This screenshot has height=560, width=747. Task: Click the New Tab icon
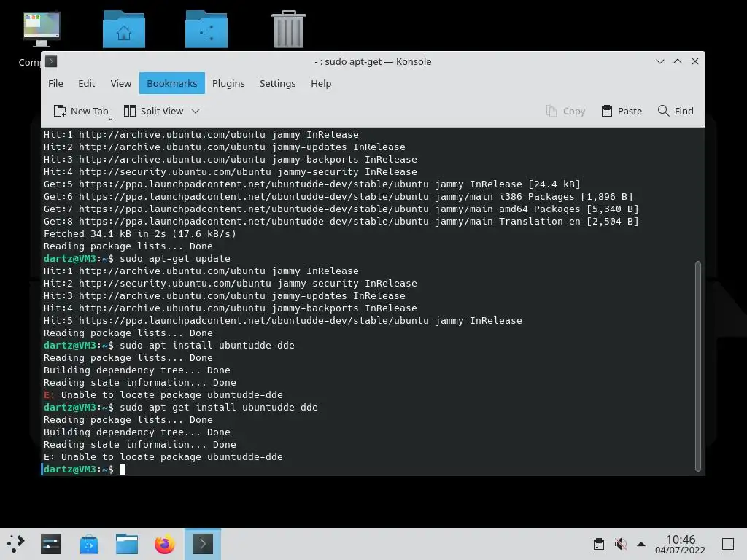(60, 111)
